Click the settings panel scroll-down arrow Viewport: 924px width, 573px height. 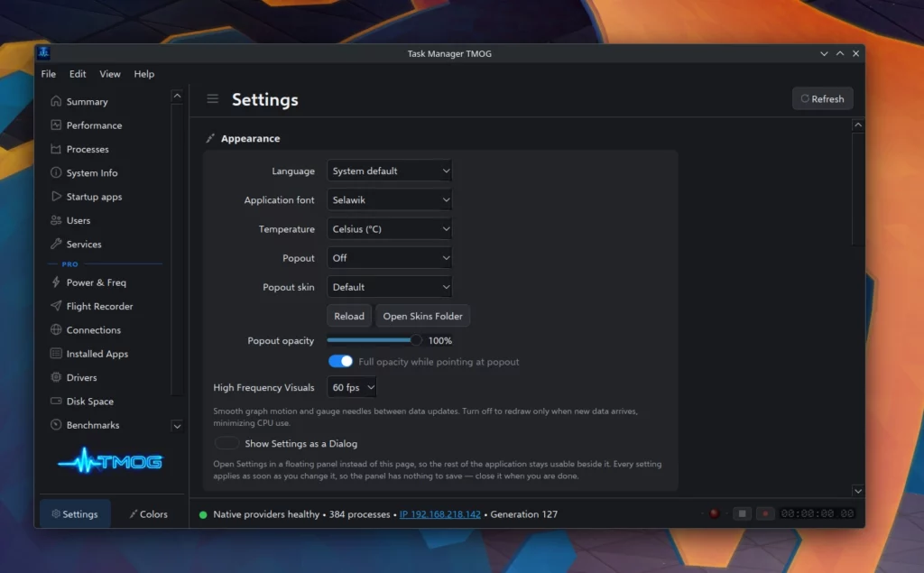tap(858, 491)
